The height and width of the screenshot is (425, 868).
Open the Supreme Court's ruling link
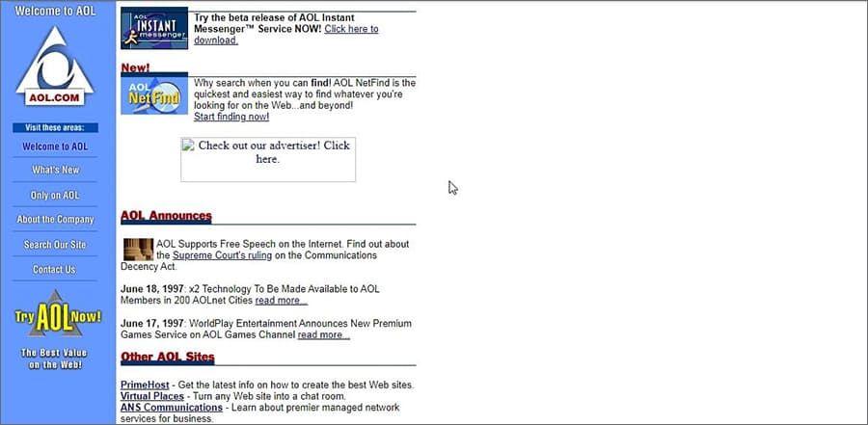point(222,255)
